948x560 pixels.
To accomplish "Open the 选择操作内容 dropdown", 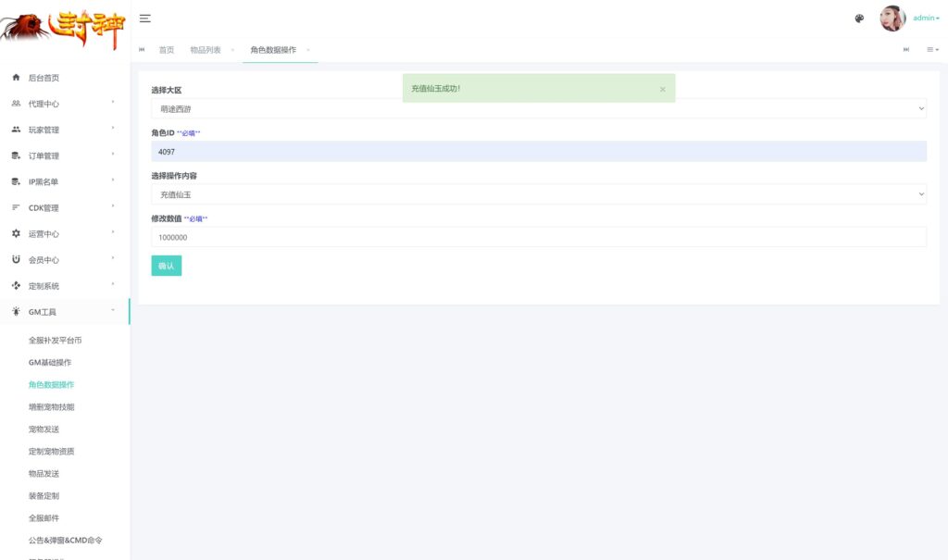I will 538,194.
